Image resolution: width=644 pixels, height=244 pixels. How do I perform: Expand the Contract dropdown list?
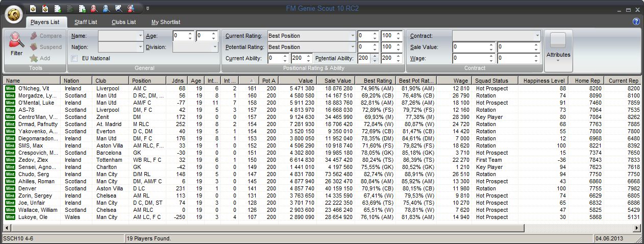[x=537, y=36]
